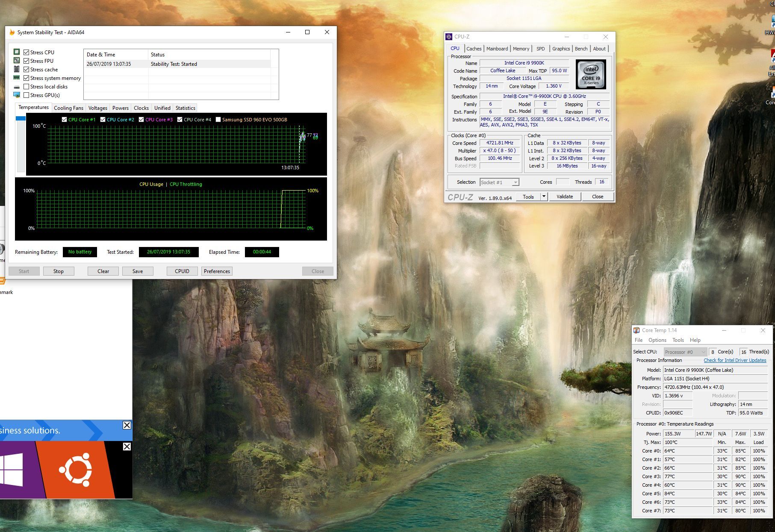Open the Options menu in Core Temp
This screenshot has width=775, height=532.
coord(657,340)
